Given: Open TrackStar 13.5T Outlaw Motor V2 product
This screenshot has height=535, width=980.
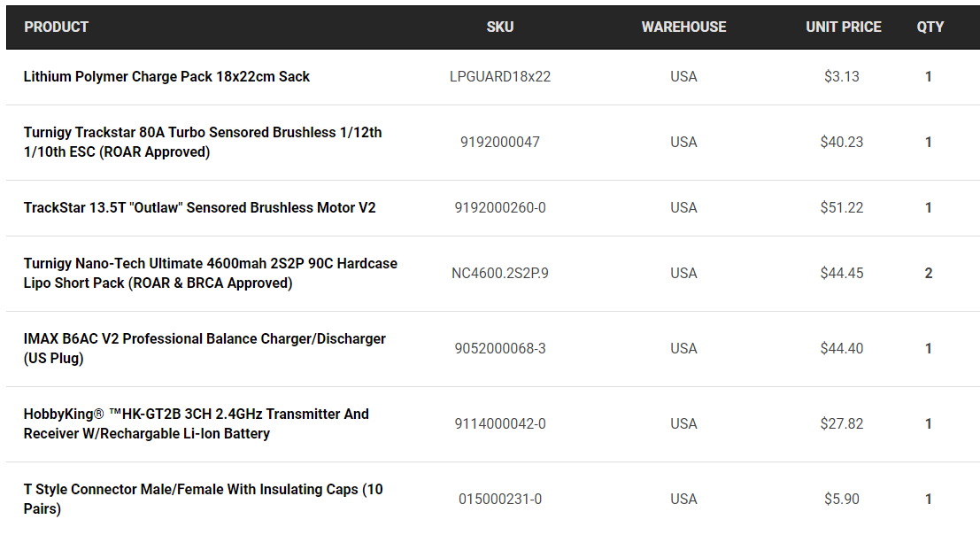Looking at the screenshot, I should (x=199, y=207).
